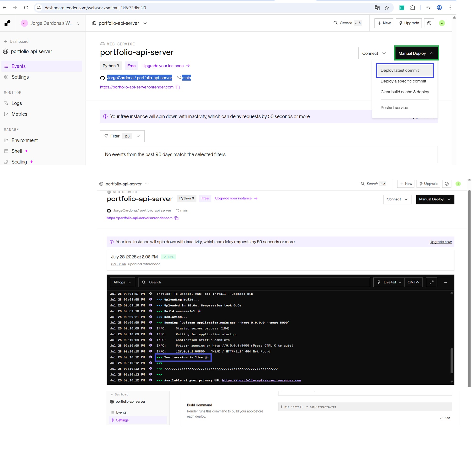The width and height of the screenshot is (476, 454).
Task: Click the Search box in top header
Action: pos(347,23)
